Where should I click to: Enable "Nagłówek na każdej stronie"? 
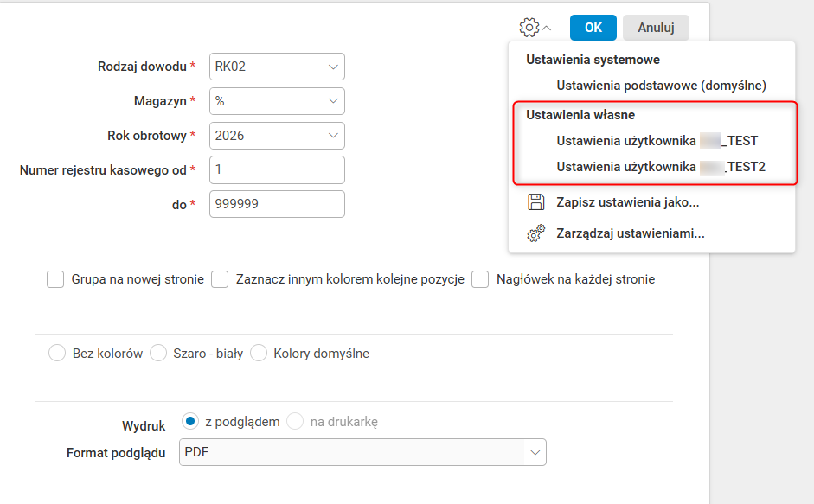480,279
